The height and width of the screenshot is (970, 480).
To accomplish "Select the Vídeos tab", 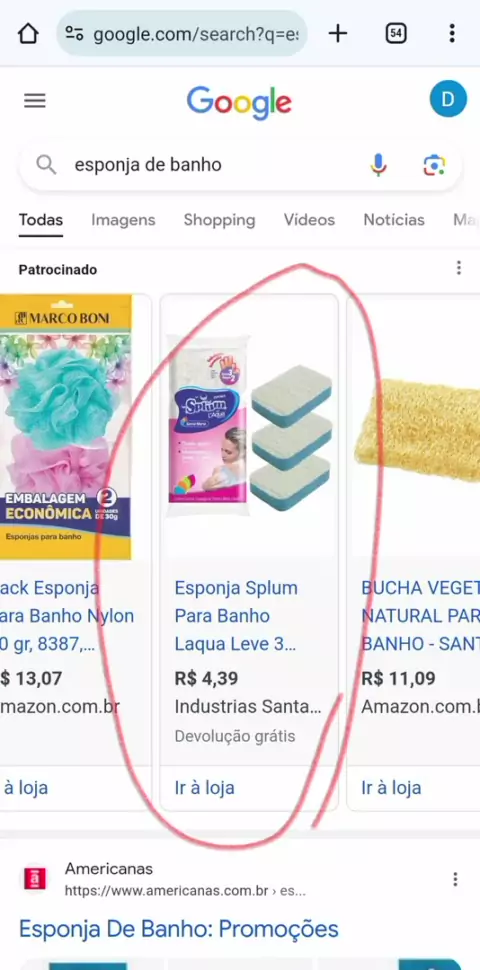I will coord(309,220).
